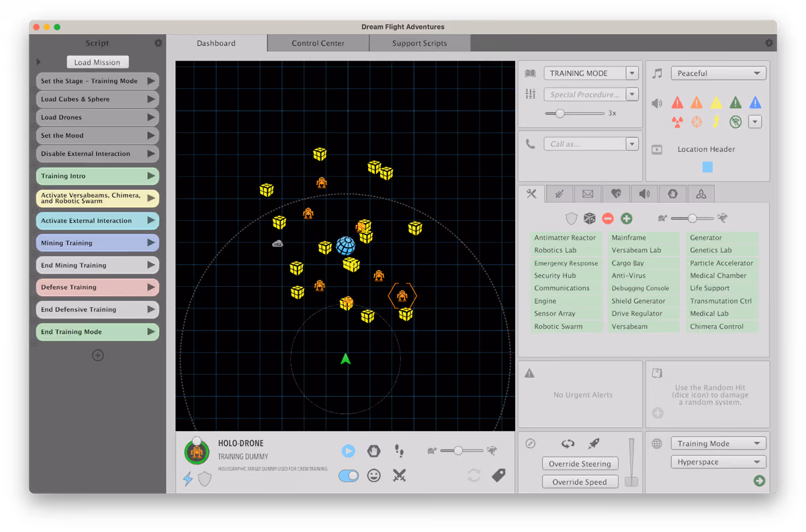Click the rocket icon above Override Steering
806x532 pixels.
coord(593,444)
